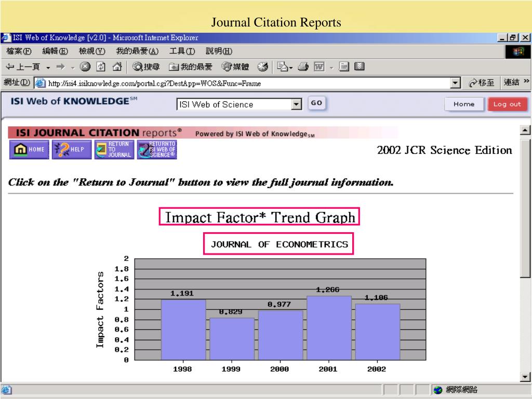
Task: Click the 'Impact Factor* Trend Graph' heading
Action: pyautogui.click(x=260, y=217)
